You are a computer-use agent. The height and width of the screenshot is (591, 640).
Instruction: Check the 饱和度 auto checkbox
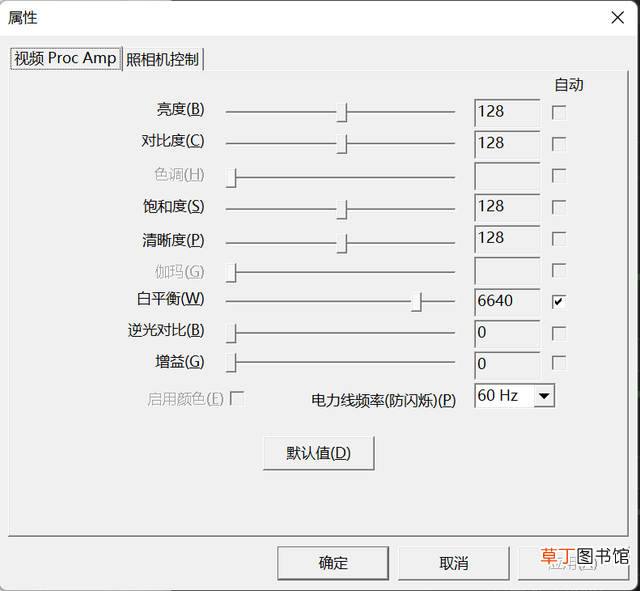559,207
